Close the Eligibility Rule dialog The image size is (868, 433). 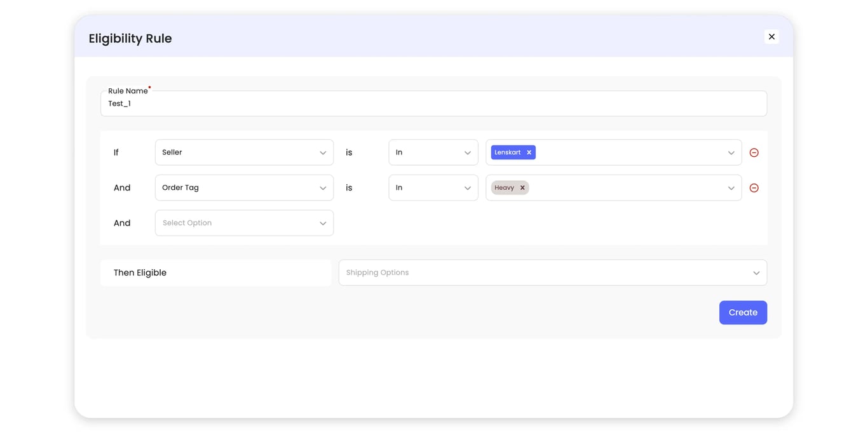pyautogui.click(x=772, y=36)
